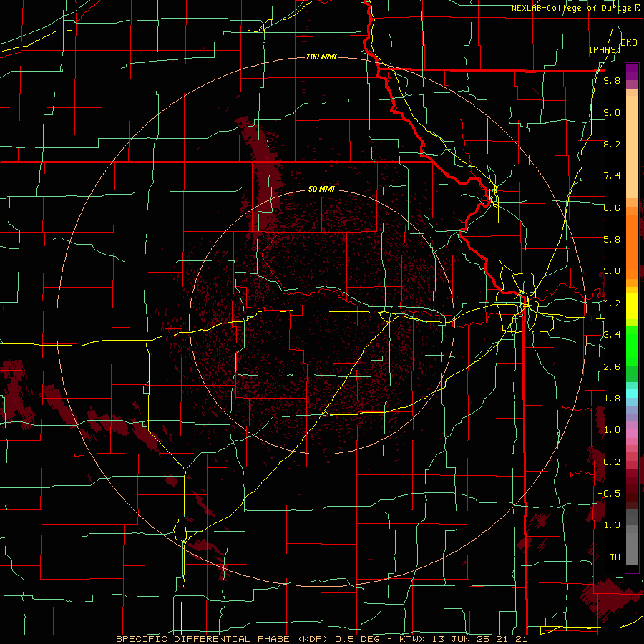This screenshot has width=644, height=644.
Task: Click the DKD label above color scale
Action: (629, 43)
